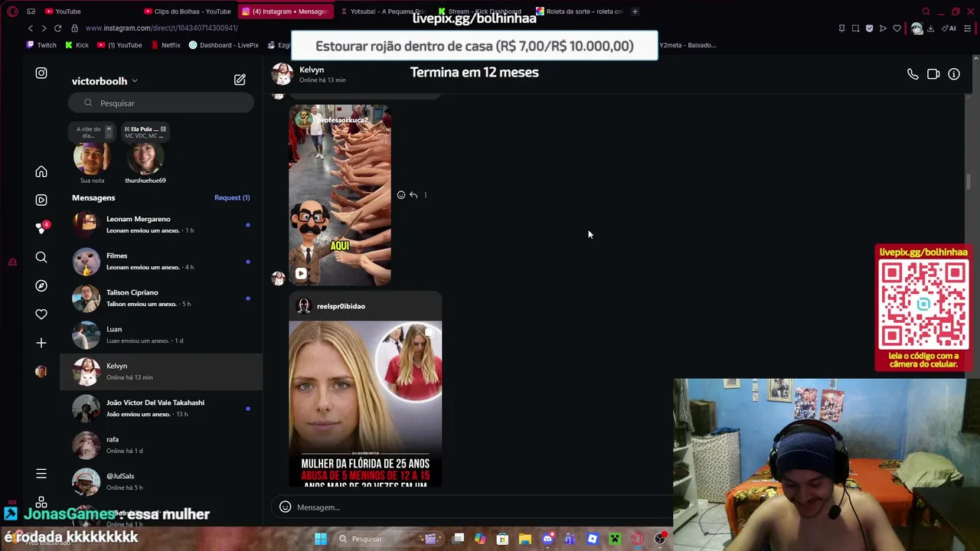Open conversation info icon
Viewport: 980px width, 551px height.
coord(954,74)
